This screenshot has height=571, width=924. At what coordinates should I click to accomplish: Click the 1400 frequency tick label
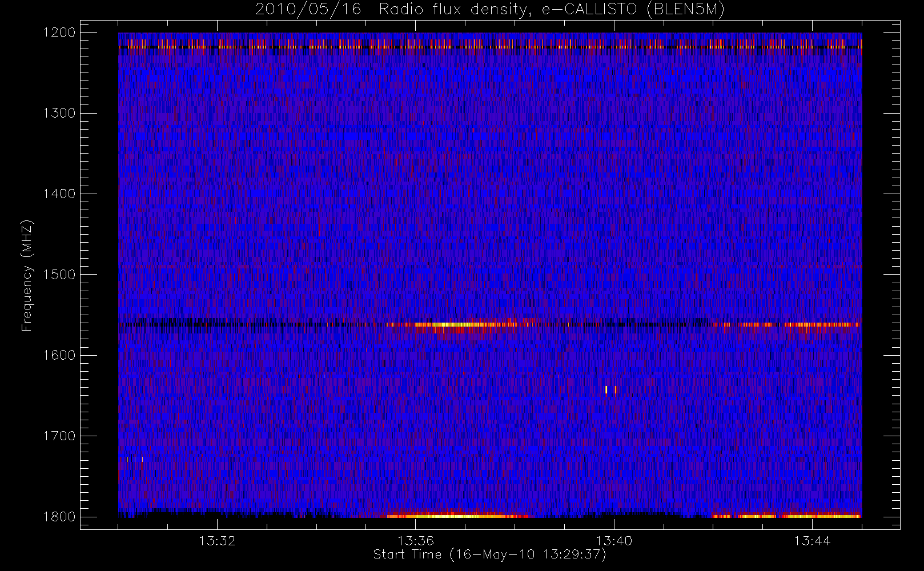pos(59,194)
